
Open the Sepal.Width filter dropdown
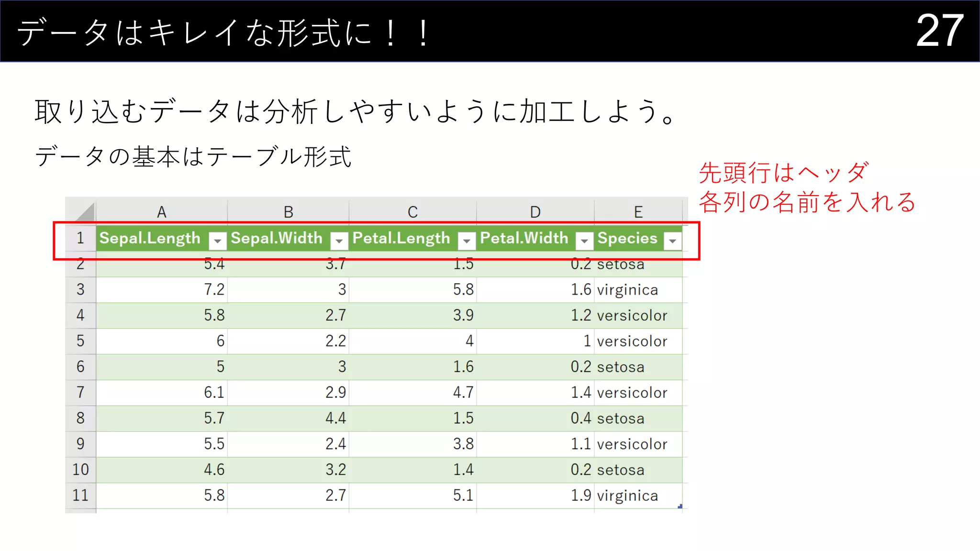[339, 241]
